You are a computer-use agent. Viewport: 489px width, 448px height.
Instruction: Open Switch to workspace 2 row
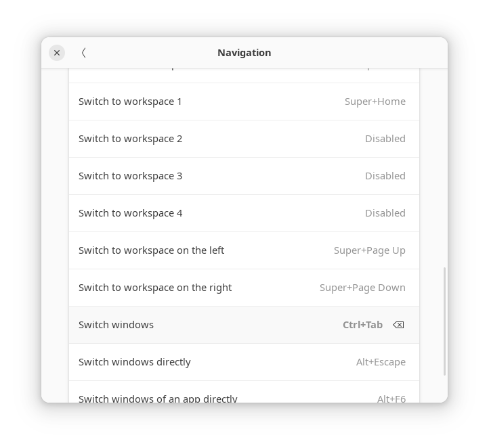pos(244,139)
